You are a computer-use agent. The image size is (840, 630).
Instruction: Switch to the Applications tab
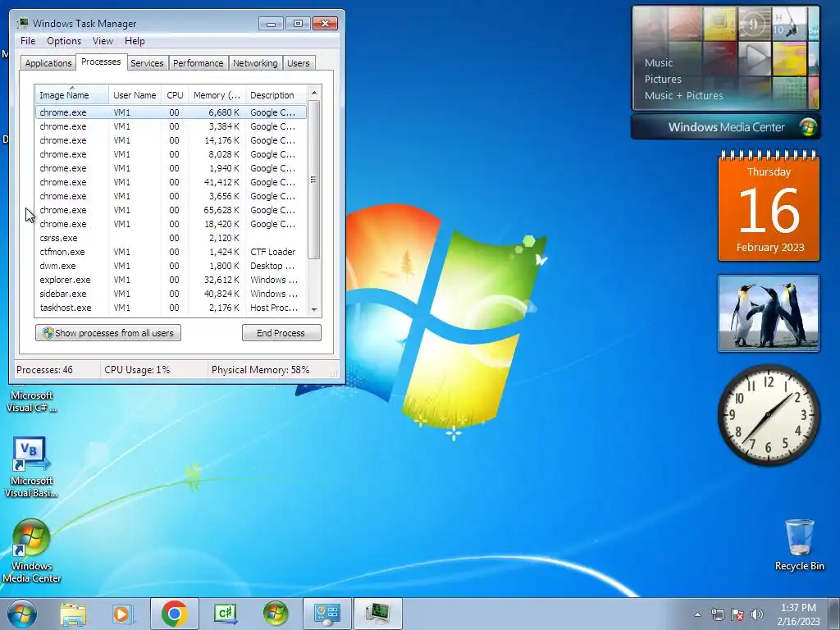(x=48, y=63)
